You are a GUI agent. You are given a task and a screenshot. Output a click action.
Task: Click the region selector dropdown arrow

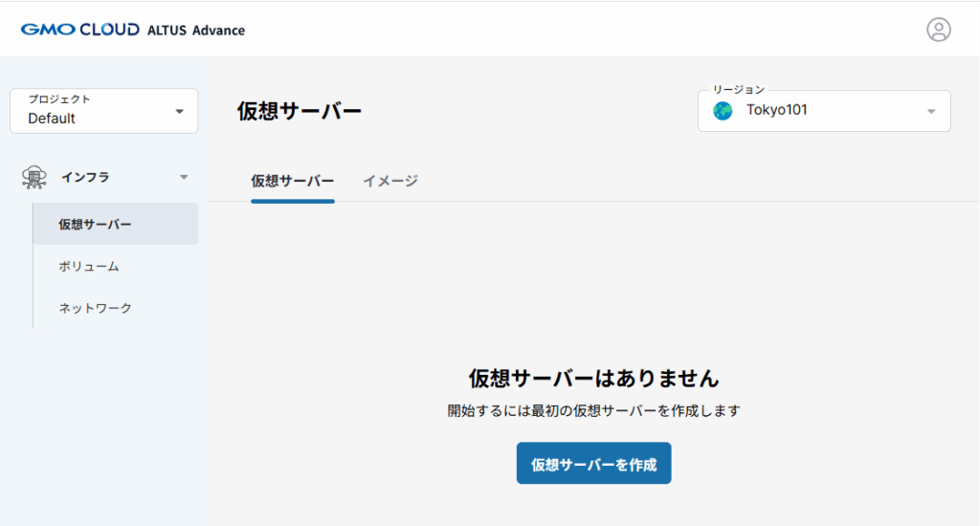(x=931, y=112)
